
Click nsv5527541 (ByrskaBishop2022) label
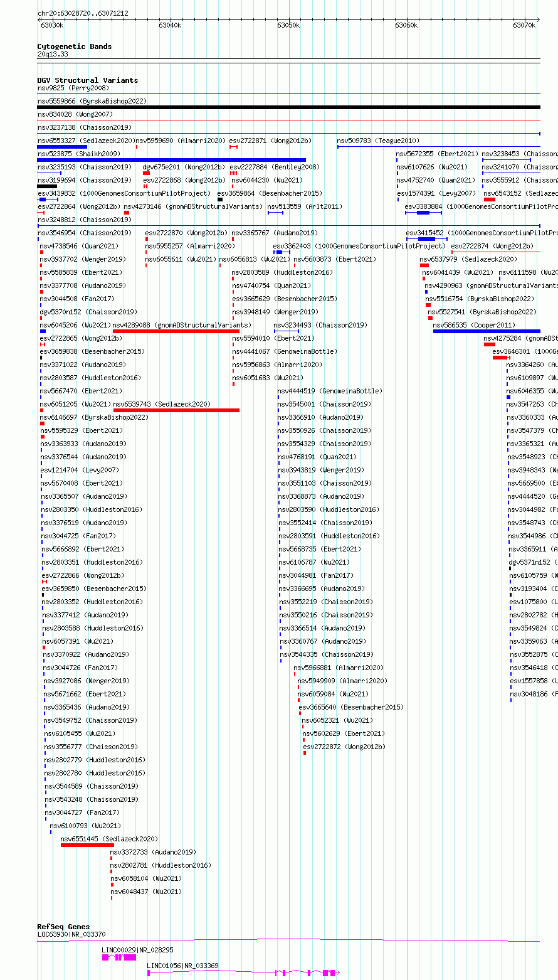coord(482,312)
